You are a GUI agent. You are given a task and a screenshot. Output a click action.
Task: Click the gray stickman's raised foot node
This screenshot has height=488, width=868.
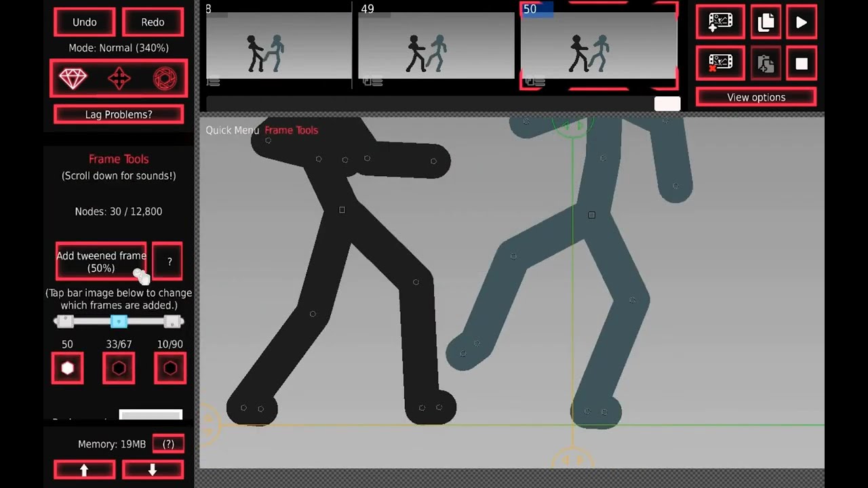pyautogui.click(x=462, y=353)
